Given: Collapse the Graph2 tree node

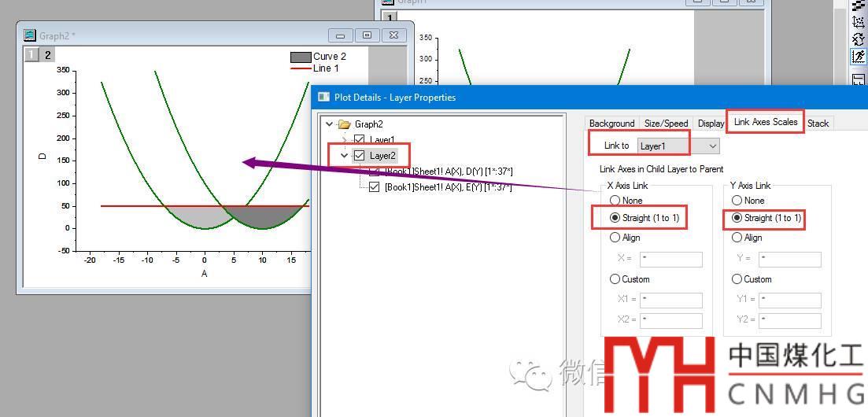Looking at the screenshot, I should pyautogui.click(x=331, y=124).
